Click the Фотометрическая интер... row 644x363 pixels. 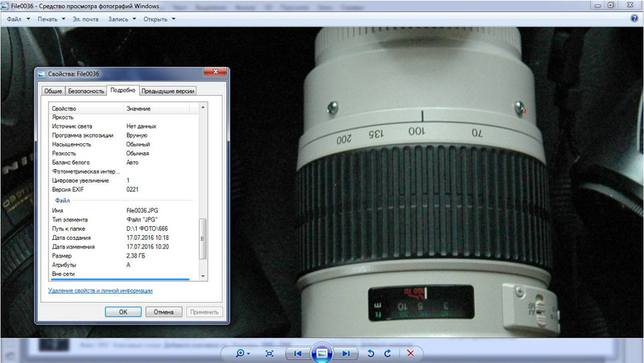pos(124,171)
